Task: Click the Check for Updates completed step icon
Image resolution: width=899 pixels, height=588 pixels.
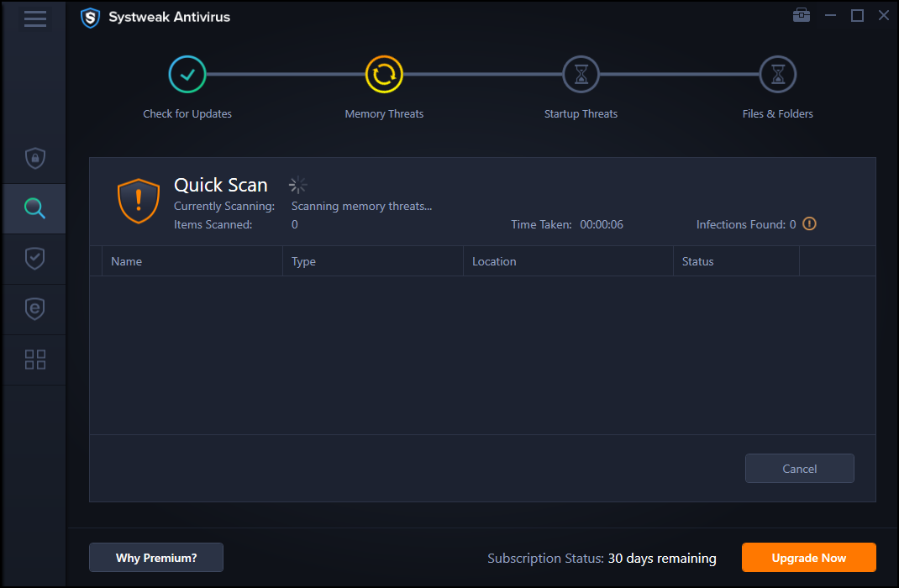Action: click(187, 74)
